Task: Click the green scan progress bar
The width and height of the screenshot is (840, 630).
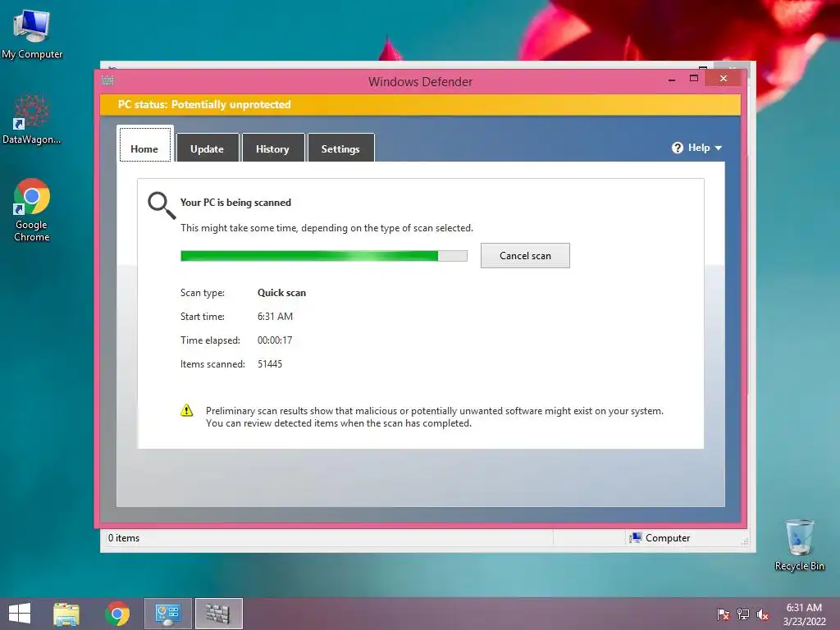Action: tap(323, 256)
